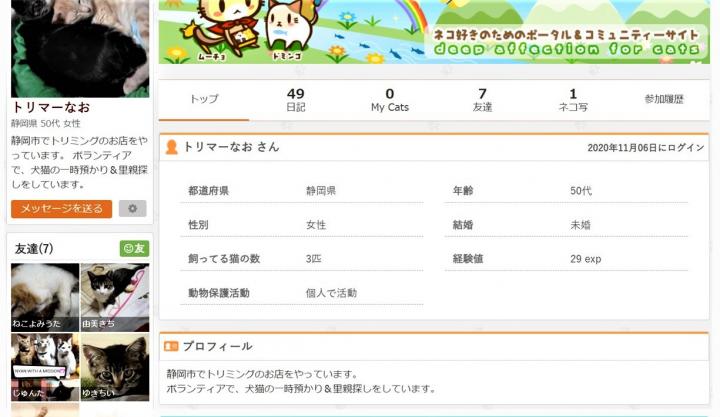Image resolution: width=720 pixels, height=417 pixels.
Task: Open the 7 友達 tab
Action: coord(482,100)
